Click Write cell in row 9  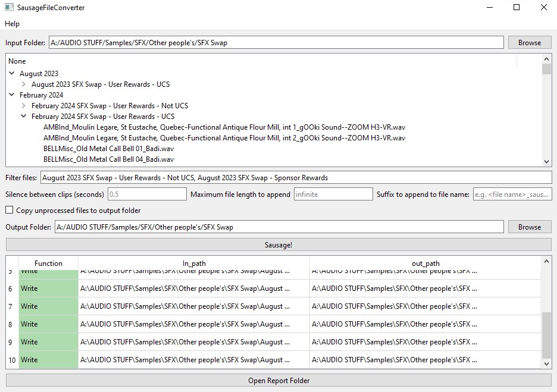click(x=48, y=341)
